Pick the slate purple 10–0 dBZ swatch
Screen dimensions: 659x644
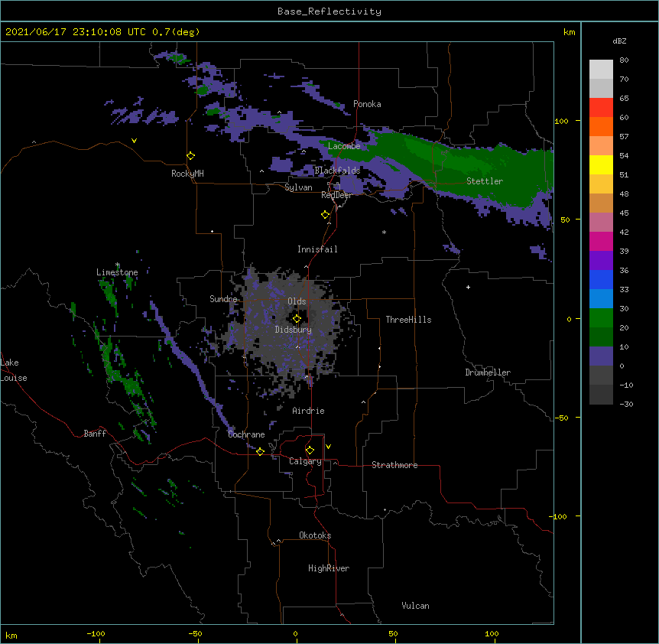click(x=601, y=356)
